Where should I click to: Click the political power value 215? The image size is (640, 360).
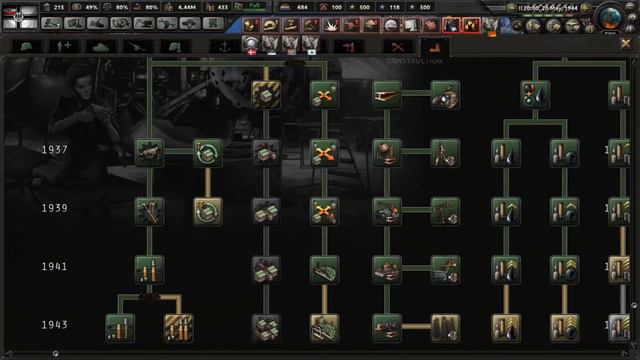(59, 7)
